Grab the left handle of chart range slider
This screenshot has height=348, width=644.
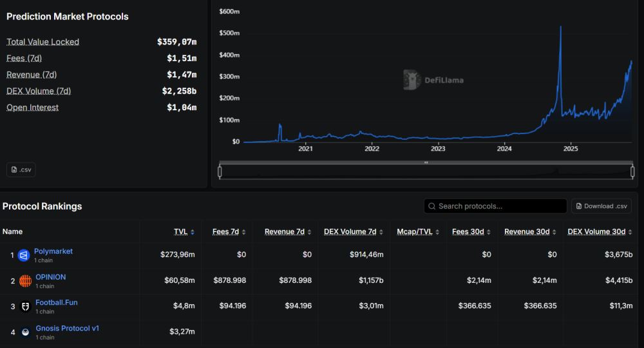[220, 171]
